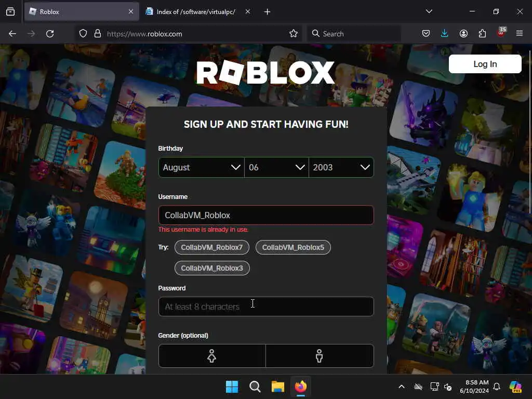Show hidden system tray icons
Image resolution: width=532 pixels, height=399 pixels.
click(402, 387)
